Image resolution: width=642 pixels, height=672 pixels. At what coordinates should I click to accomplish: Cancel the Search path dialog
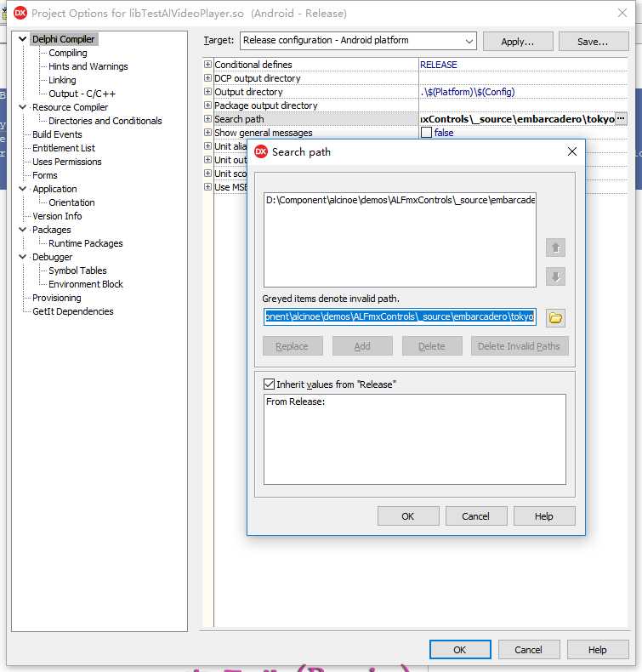476,516
